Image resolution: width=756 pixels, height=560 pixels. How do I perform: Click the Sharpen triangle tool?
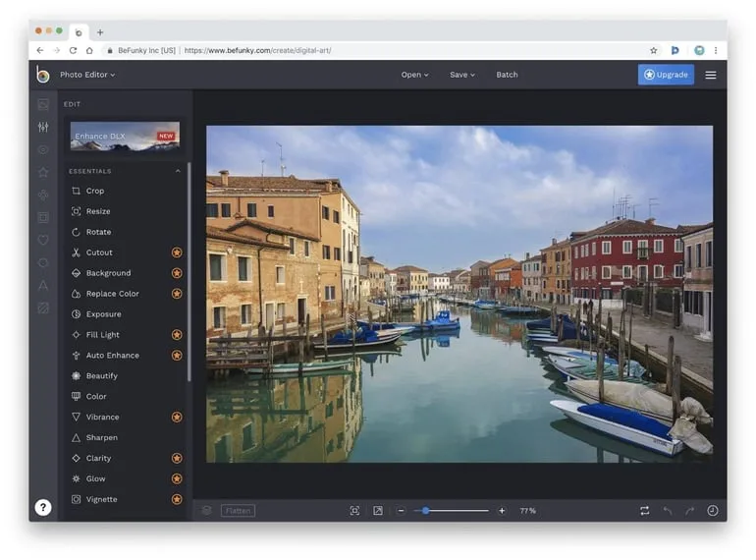101,437
